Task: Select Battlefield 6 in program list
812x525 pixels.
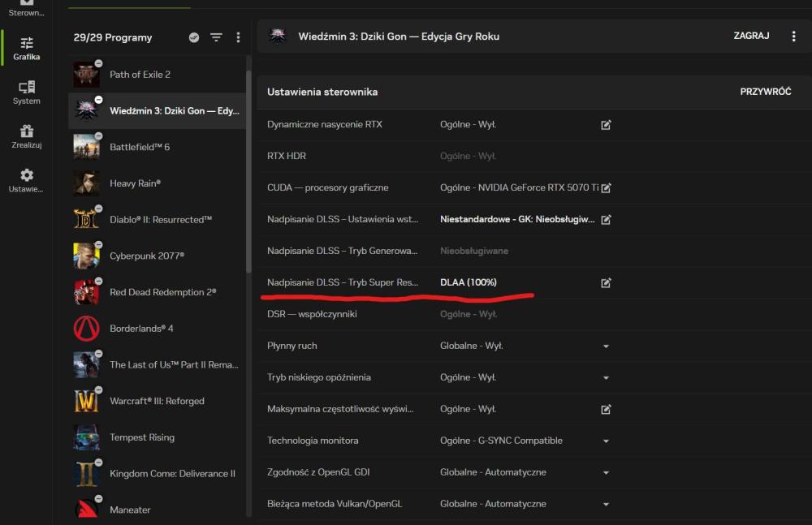Action: click(140, 147)
